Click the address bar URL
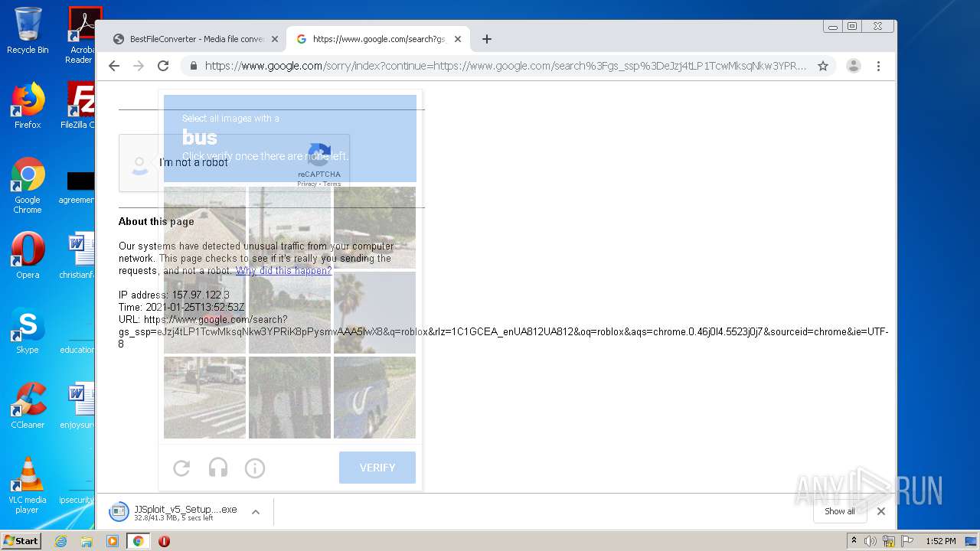Screen dimensions: 980x551 pos(505,66)
